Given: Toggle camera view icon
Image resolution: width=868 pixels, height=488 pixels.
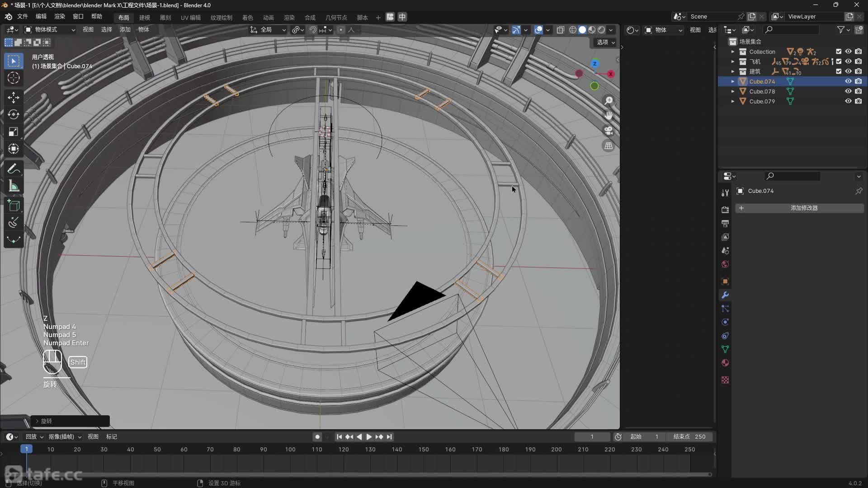Looking at the screenshot, I should pos(609,131).
